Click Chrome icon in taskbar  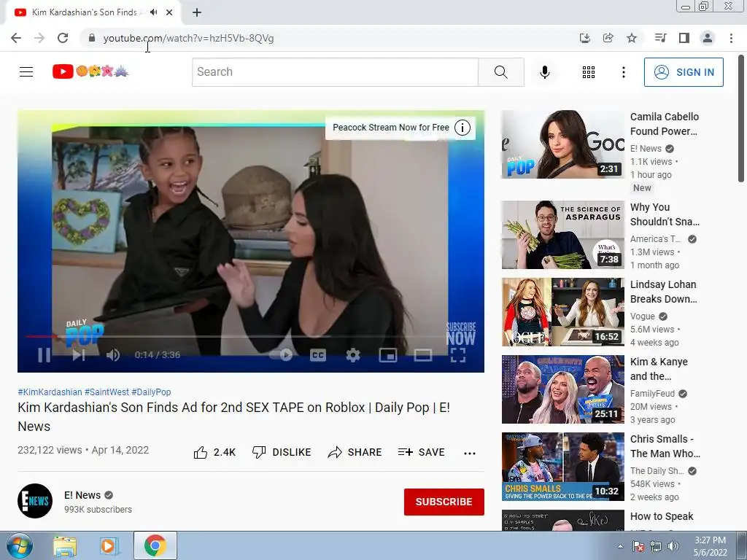click(155, 545)
